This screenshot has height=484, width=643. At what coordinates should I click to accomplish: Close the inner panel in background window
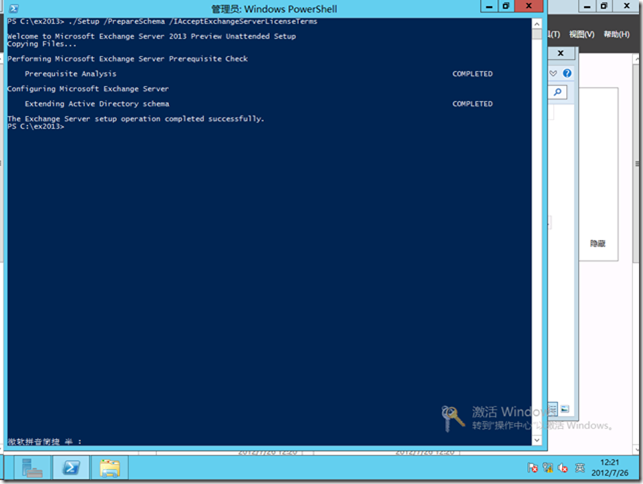pyautogui.click(x=561, y=53)
